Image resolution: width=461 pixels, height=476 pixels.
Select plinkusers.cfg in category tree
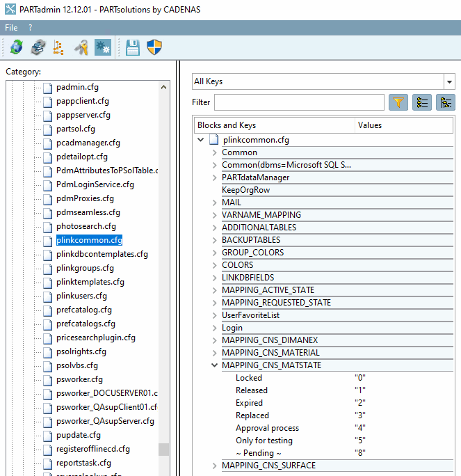[x=81, y=296]
